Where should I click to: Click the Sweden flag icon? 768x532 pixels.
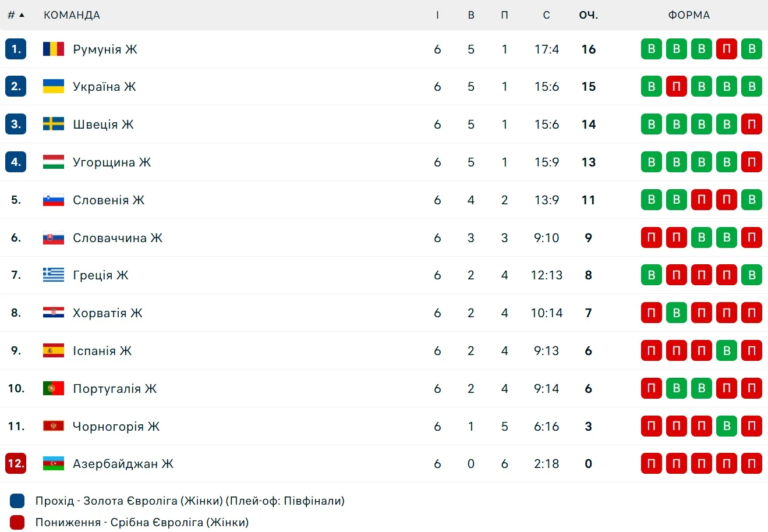[x=53, y=124]
